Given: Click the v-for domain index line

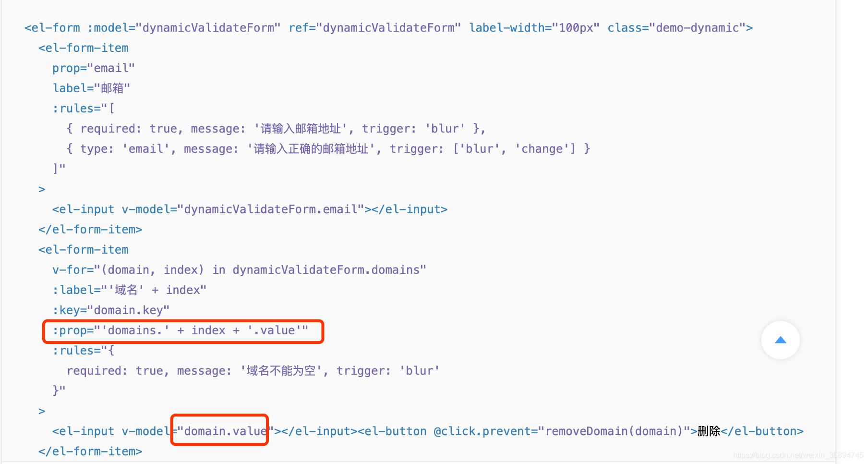Looking at the screenshot, I should click(x=239, y=270).
